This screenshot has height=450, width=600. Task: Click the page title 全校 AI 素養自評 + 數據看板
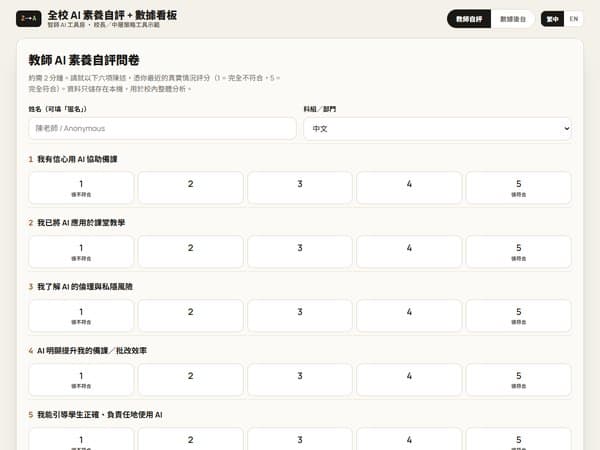click(112, 15)
